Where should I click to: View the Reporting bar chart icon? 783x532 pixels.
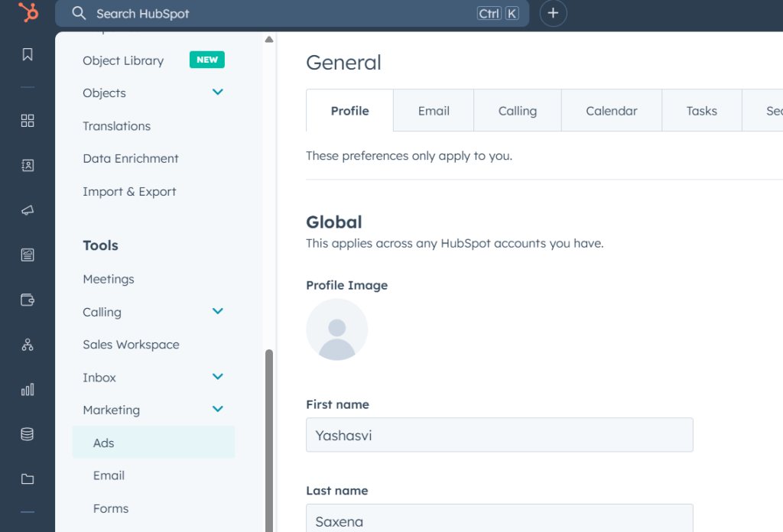click(28, 389)
